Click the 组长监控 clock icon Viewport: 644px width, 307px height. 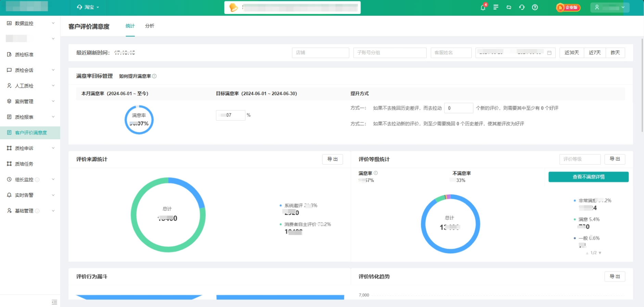coord(9,179)
